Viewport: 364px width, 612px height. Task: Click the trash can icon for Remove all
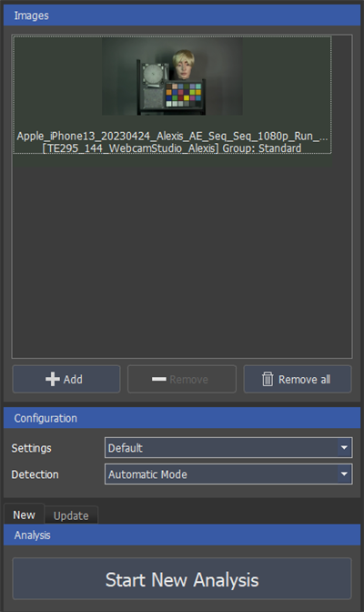click(268, 379)
